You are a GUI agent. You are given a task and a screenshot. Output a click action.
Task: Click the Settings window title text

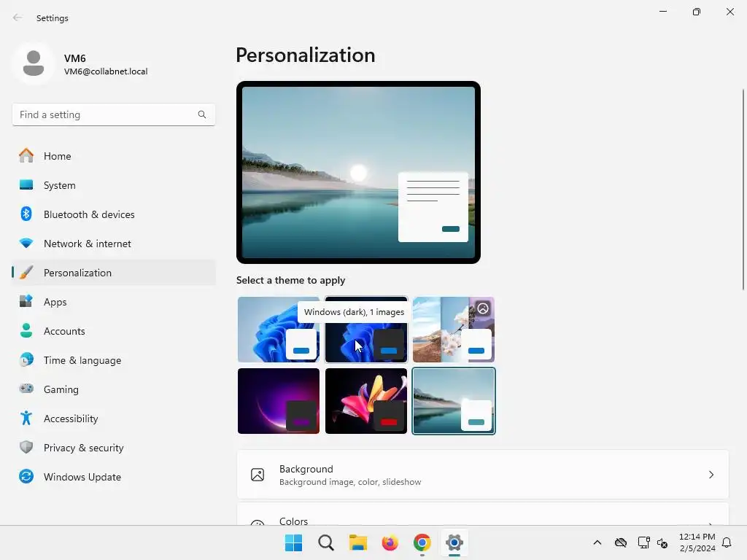pos(53,18)
